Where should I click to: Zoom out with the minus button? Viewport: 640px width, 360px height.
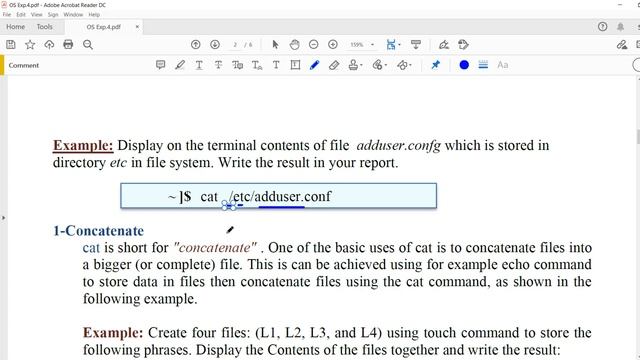(x=313, y=44)
